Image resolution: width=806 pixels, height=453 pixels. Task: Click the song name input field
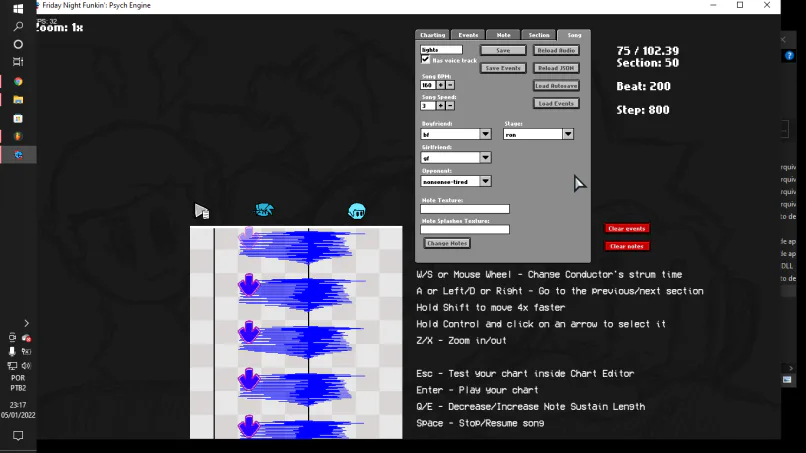[x=442, y=50]
